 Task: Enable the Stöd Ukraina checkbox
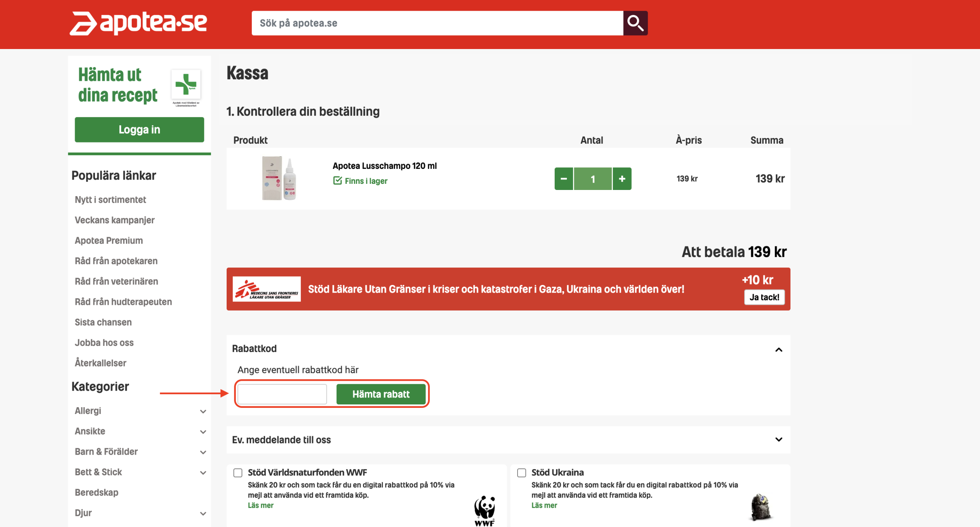click(x=521, y=473)
